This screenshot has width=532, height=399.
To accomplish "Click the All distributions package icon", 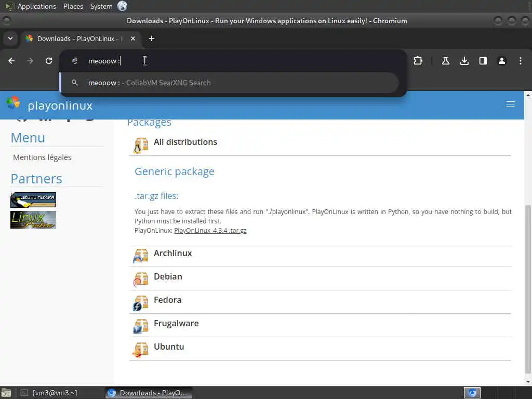I will 141,145.
